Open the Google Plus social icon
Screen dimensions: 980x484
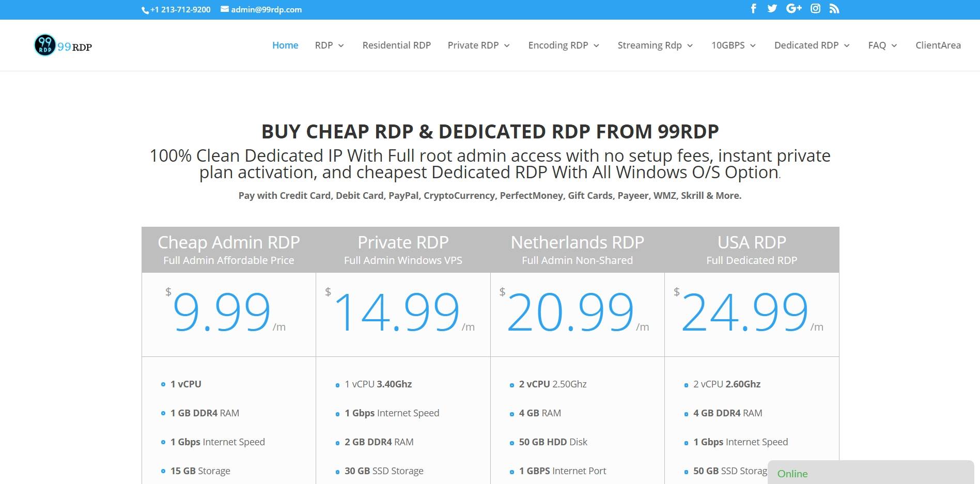tap(794, 8)
